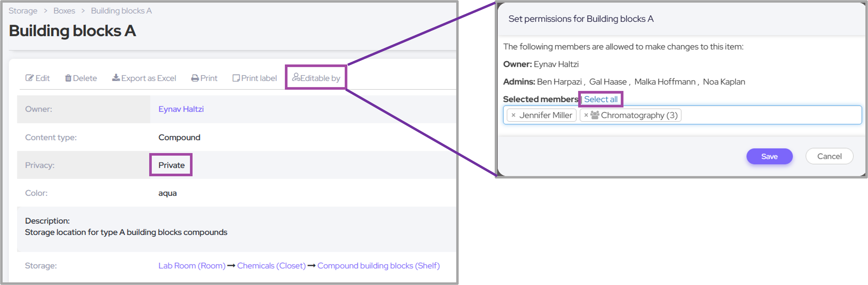Remove Jennifer Miller from selected members
This screenshot has height=285, width=868.
click(x=513, y=115)
